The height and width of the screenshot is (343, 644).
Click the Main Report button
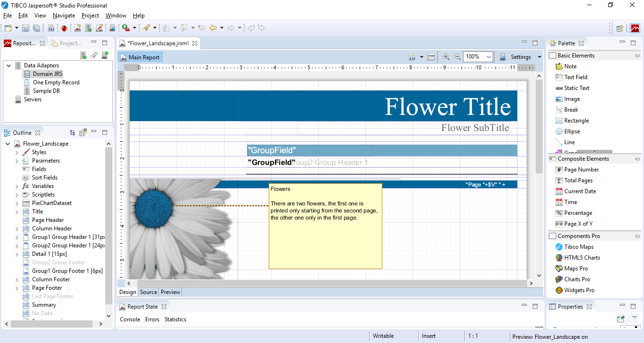[x=140, y=57]
